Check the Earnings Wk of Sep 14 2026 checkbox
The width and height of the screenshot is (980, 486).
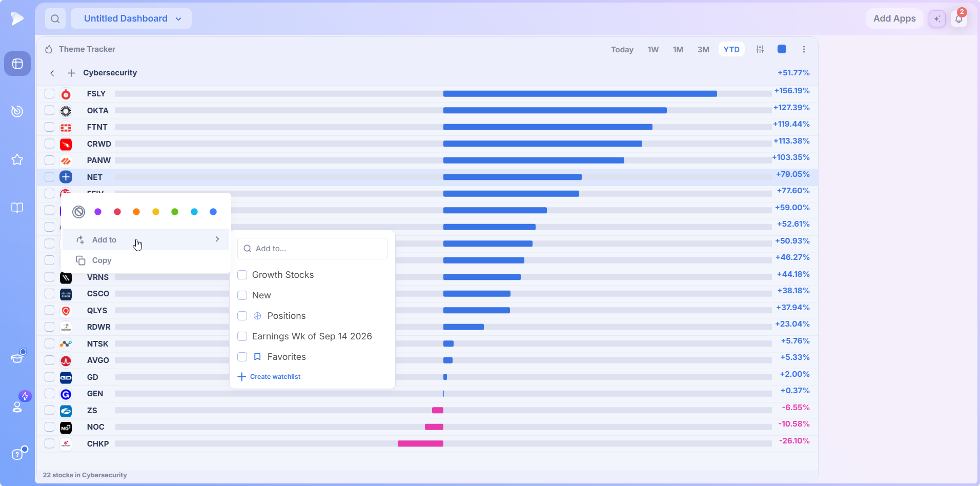242,336
